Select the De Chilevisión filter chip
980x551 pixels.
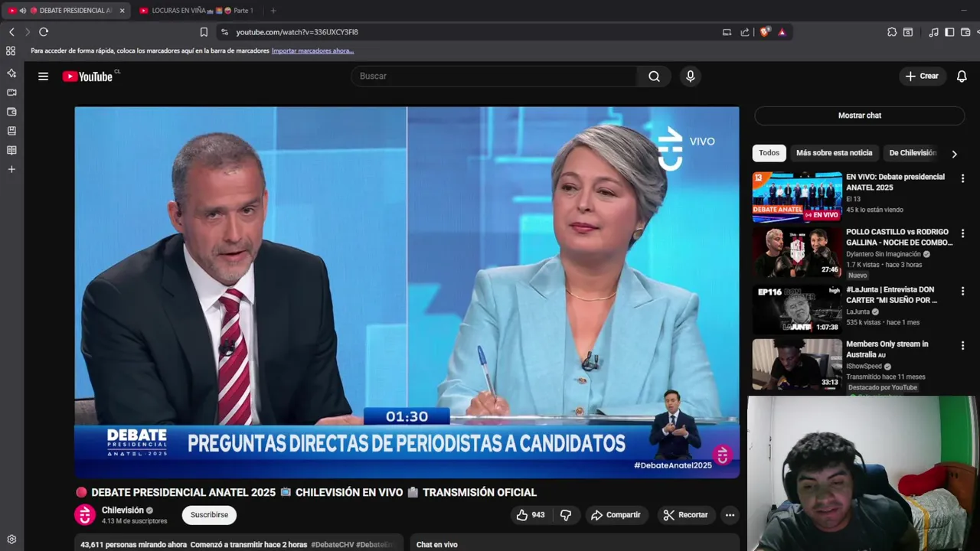point(912,153)
